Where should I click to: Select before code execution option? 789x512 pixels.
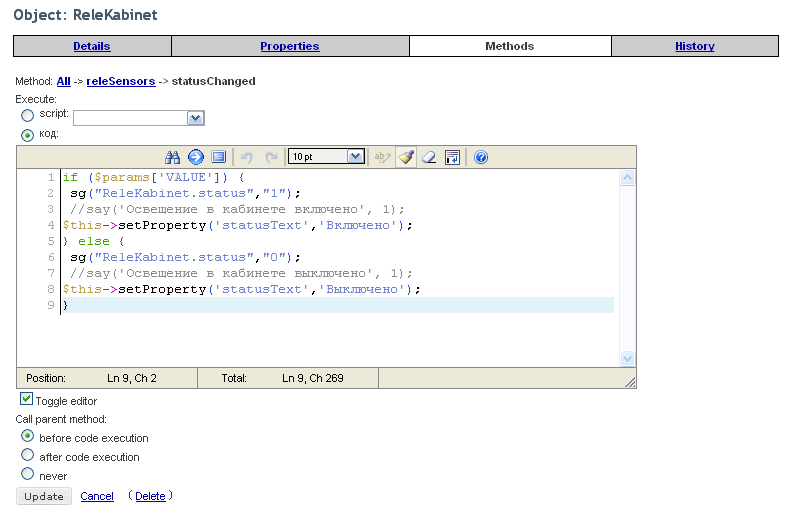point(28,436)
